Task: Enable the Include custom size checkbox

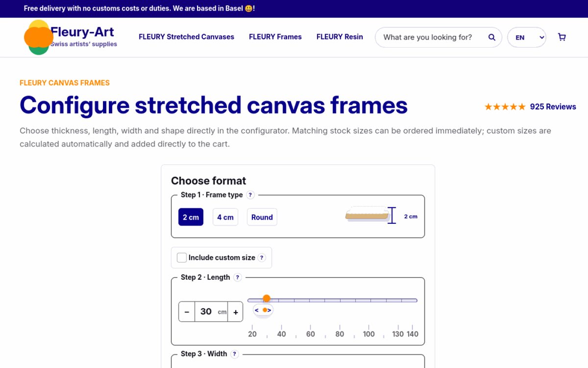Action: 182,258
